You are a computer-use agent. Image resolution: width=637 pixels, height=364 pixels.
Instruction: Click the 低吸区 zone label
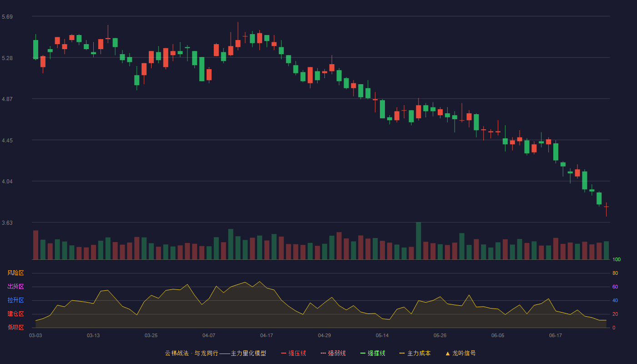point(15,327)
